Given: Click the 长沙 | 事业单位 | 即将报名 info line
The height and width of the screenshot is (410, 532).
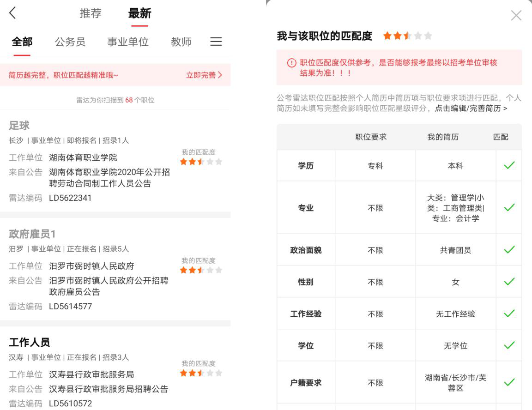Looking at the screenshot, I should point(68,140).
